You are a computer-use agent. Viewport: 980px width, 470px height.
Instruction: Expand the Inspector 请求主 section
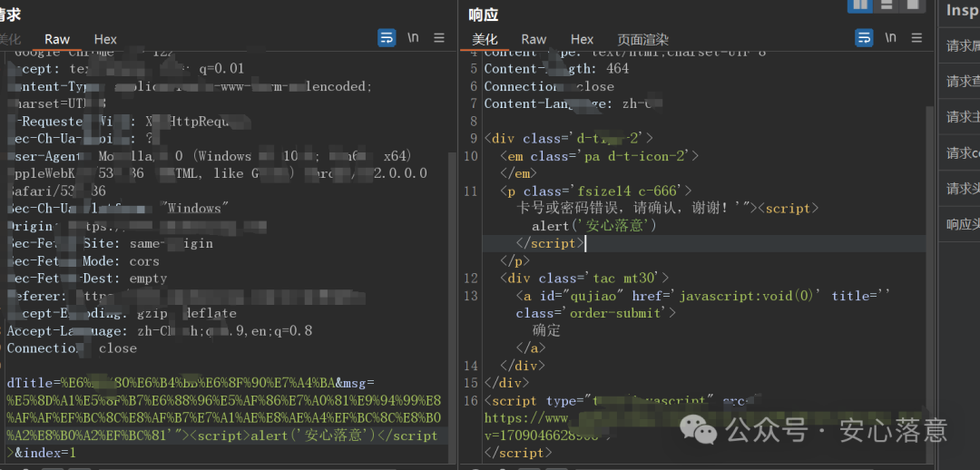tap(963, 117)
